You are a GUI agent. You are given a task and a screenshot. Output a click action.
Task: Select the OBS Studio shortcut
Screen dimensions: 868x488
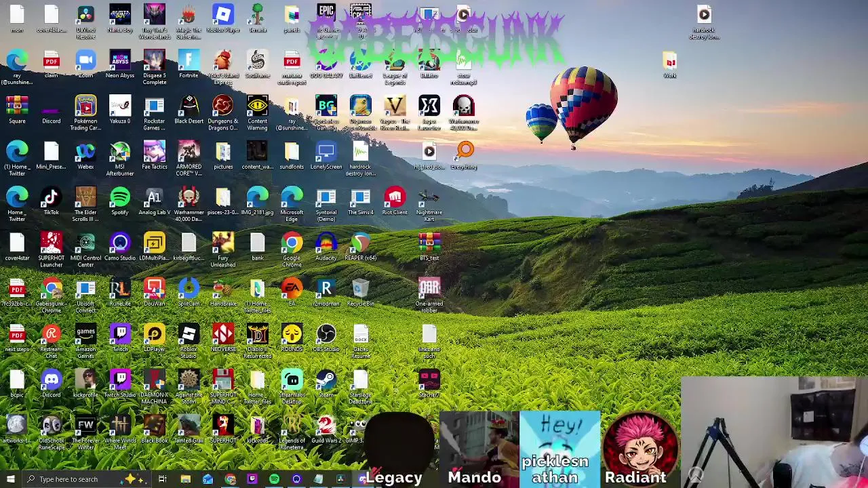pyautogui.click(x=326, y=337)
